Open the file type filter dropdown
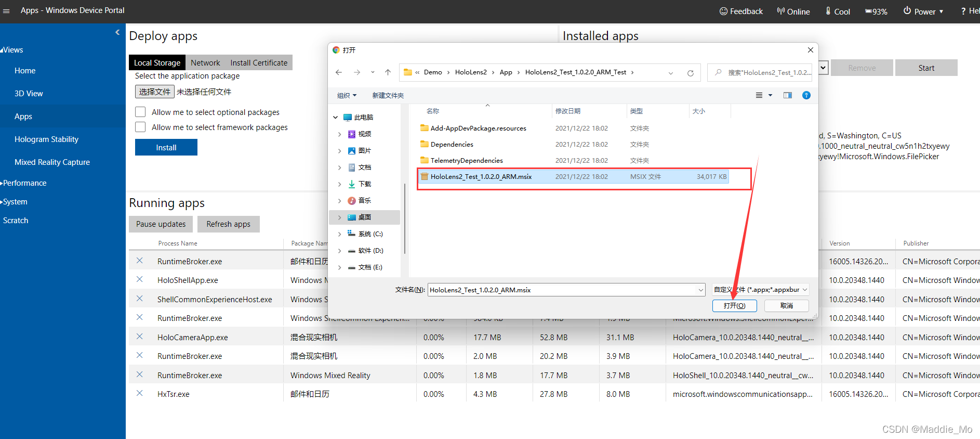This screenshot has width=980, height=439. click(x=761, y=290)
